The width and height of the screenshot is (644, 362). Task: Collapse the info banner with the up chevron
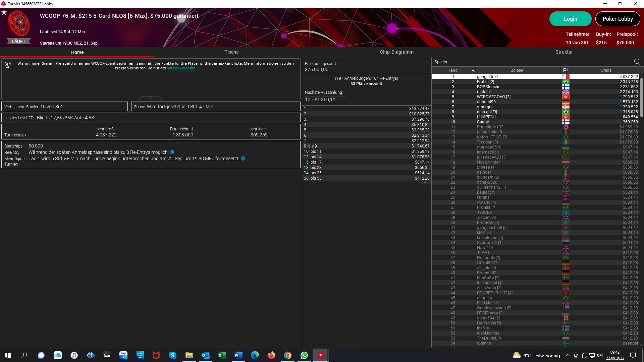[150, 98]
